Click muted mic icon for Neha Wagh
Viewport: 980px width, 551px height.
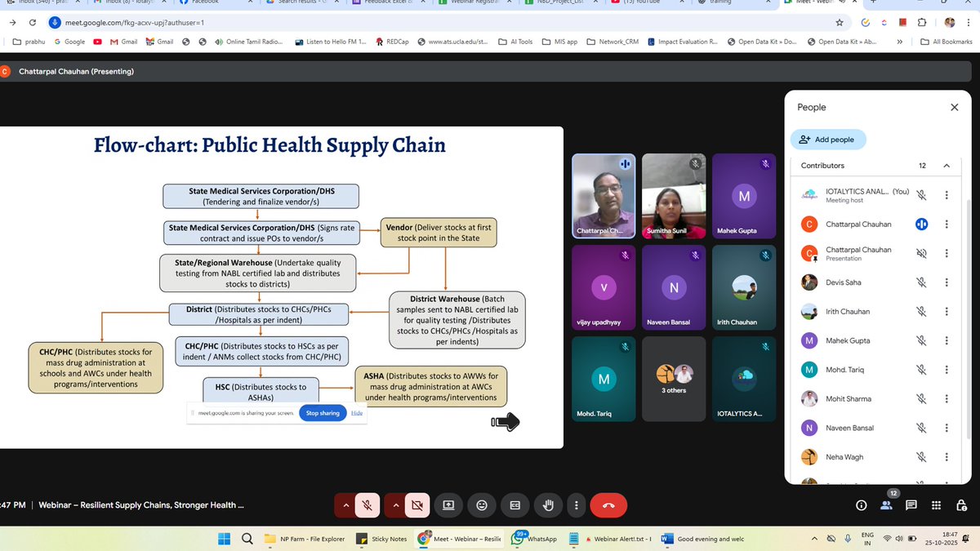921,457
